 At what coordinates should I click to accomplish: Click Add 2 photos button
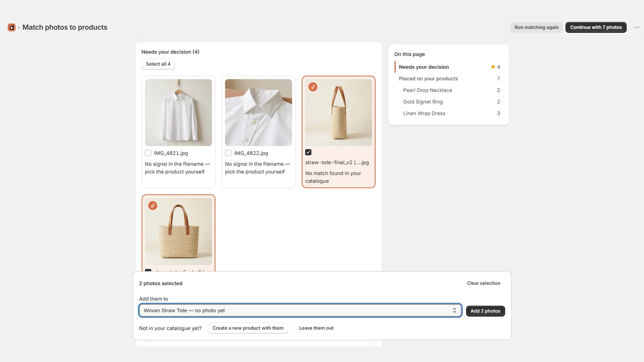pos(485,311)
